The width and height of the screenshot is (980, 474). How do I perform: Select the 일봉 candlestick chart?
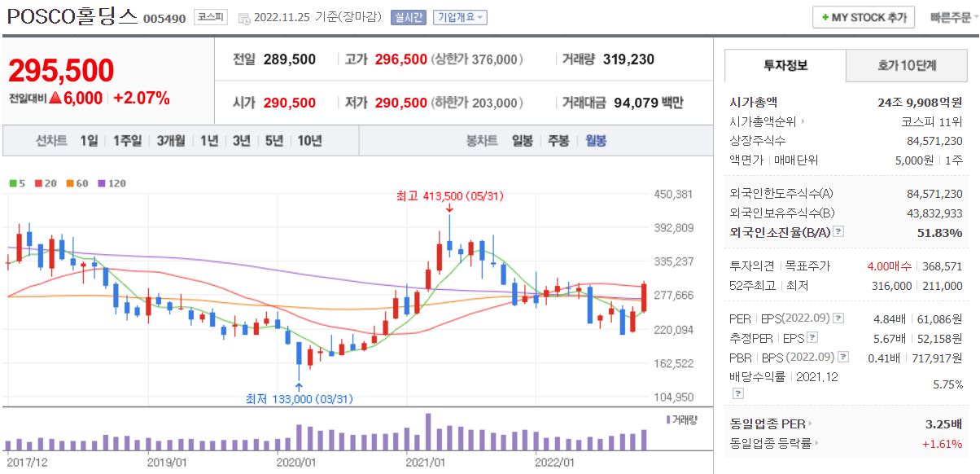522,140
